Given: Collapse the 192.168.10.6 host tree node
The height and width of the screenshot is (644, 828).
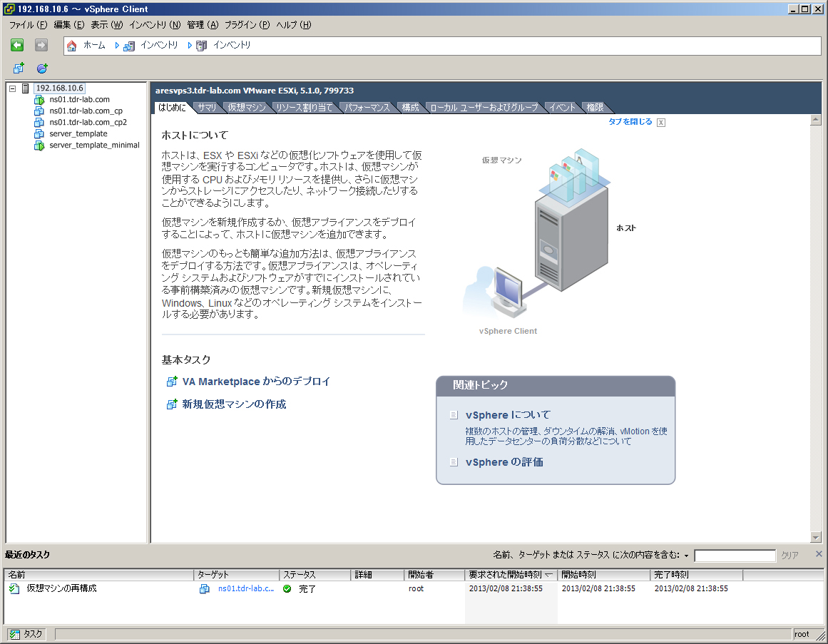Looking at the screenshot, I should 13,88.
